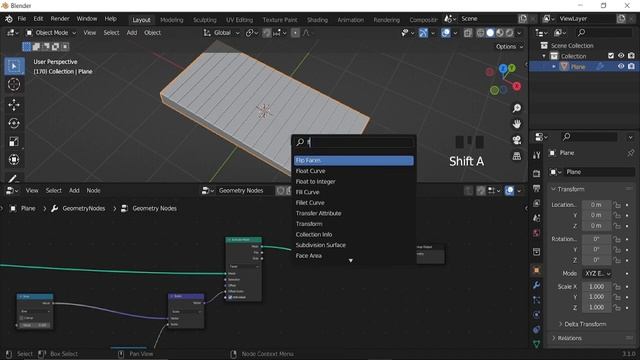Toggle the camera view icon
Viewport: 640px width, 360px height.
517,140
